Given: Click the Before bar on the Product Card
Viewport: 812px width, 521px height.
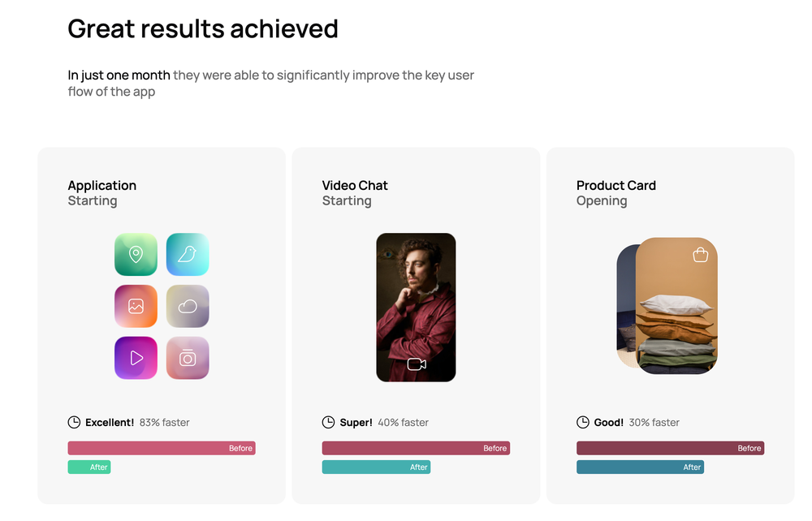Looking at the screenshot, I should pos(670,448).
